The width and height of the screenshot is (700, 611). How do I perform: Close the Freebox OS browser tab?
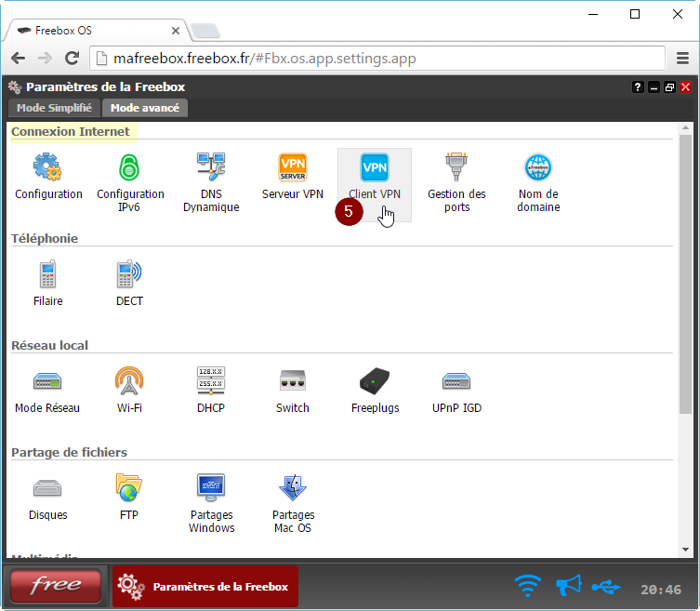176,31
